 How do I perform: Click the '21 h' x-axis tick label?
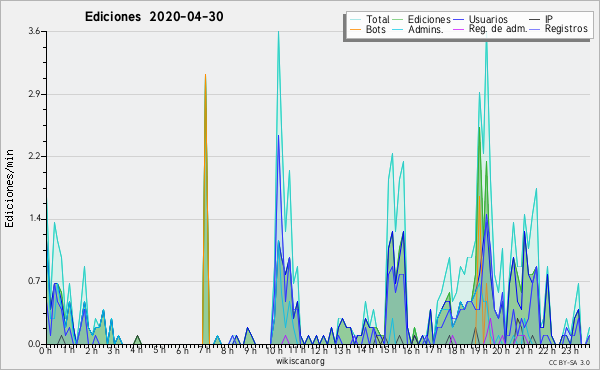523,351
